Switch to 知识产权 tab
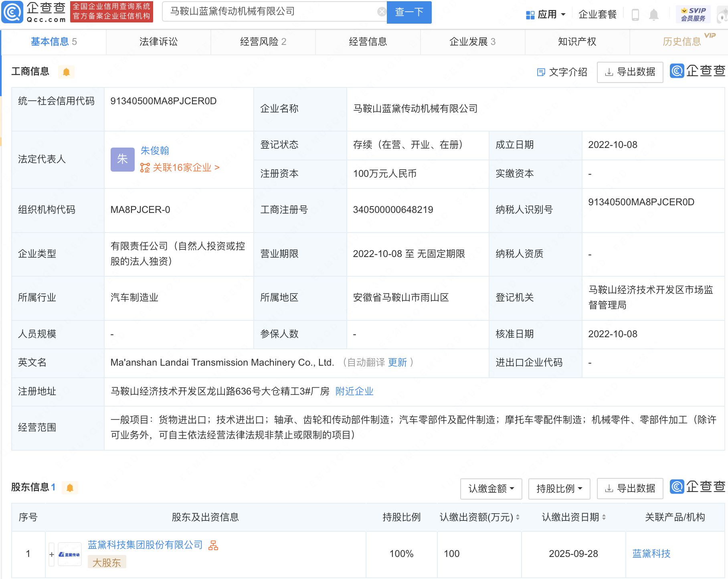 577,42
